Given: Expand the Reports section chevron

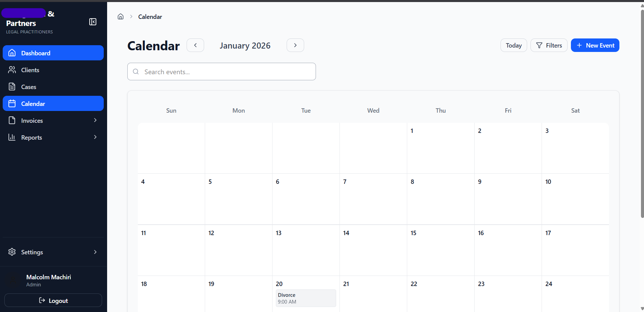Looking at the screenshot, I should 95,137.
